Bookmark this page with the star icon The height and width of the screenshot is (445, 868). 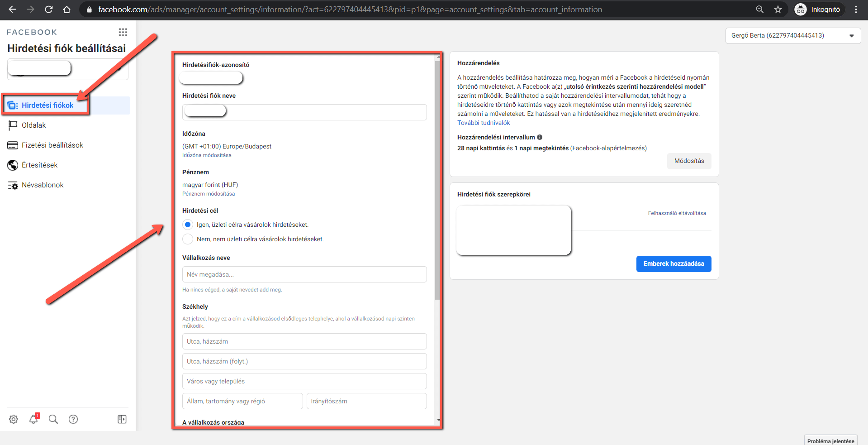tap(778, 10)
